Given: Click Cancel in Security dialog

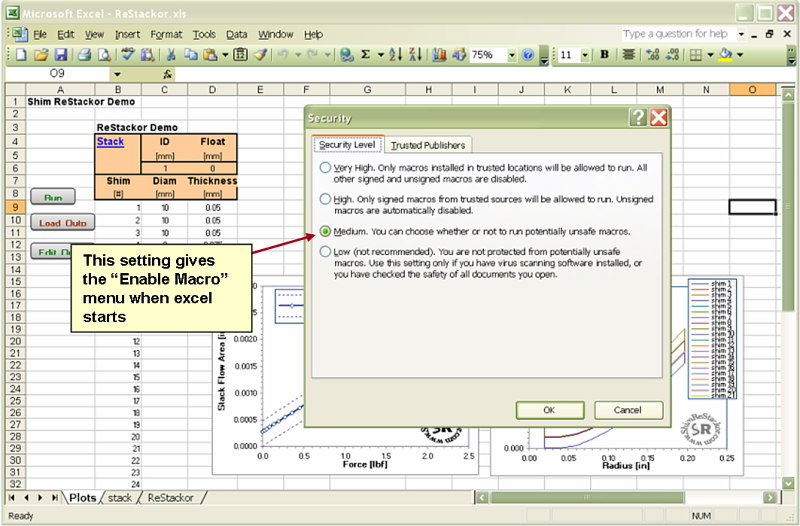Looking at the screenshot, I should point(628,410).
